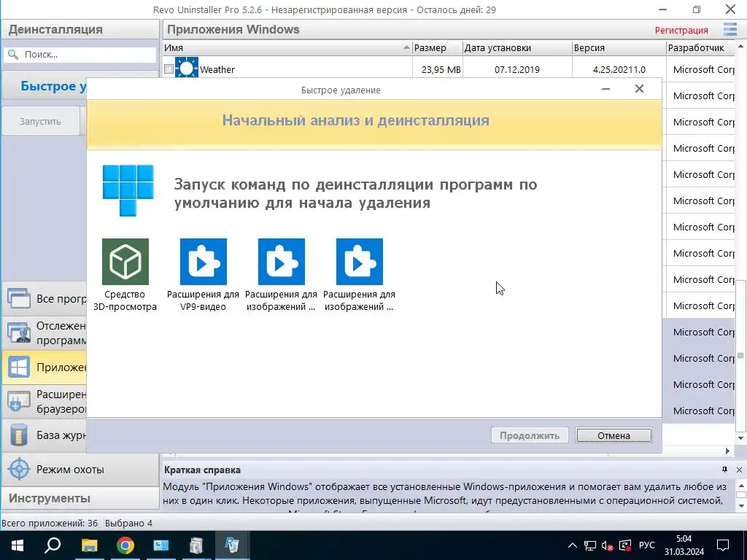Collapse the Деинсталляция section header
The image size is (747, 560).
(x=80, y=29)
